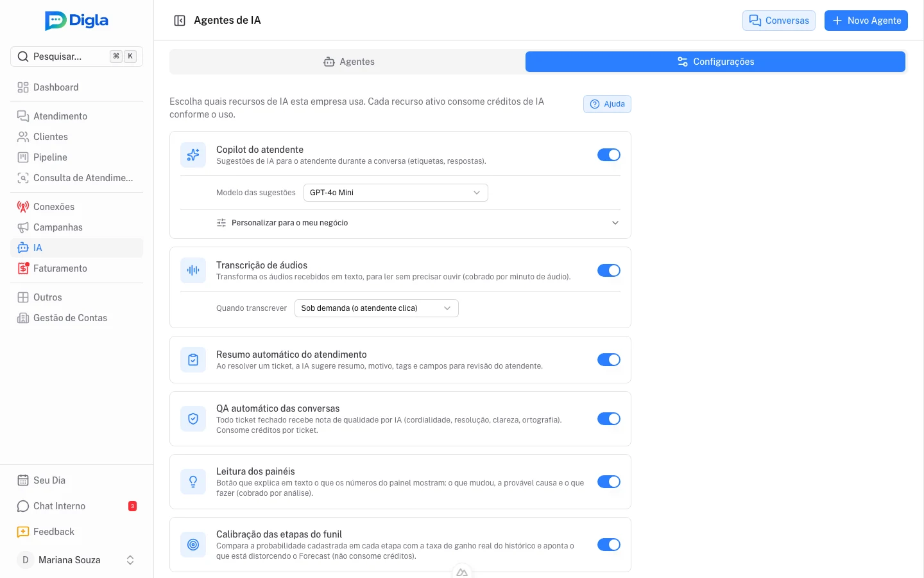The width and height of the screenshot is (924, 578).
Task: Open Clientes in the sidebar
Action: (76, 137)
